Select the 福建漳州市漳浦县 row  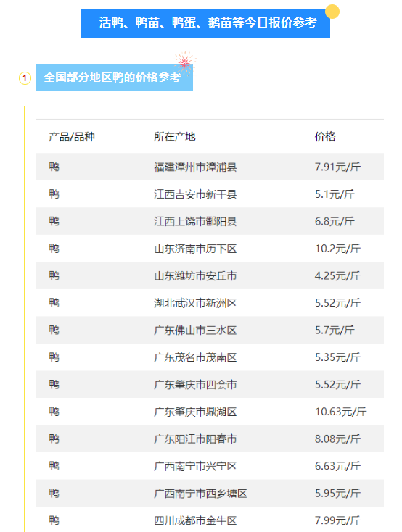coord(210,167)
